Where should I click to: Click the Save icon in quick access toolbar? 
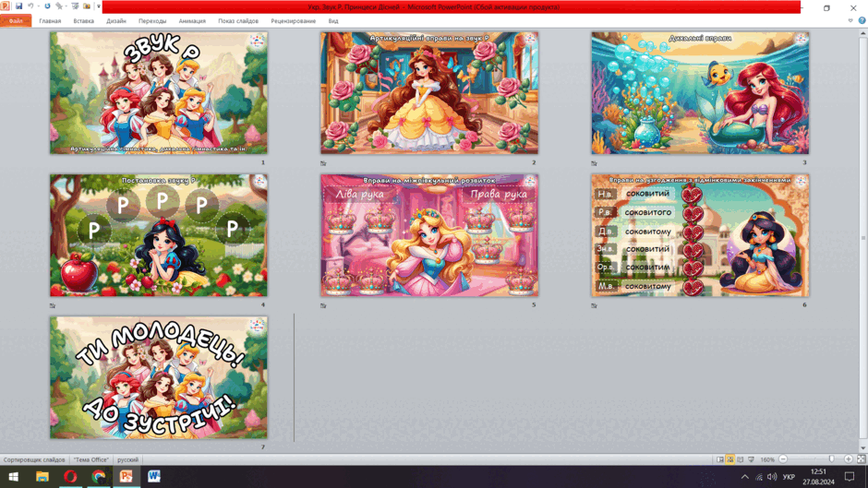[18, 6]
